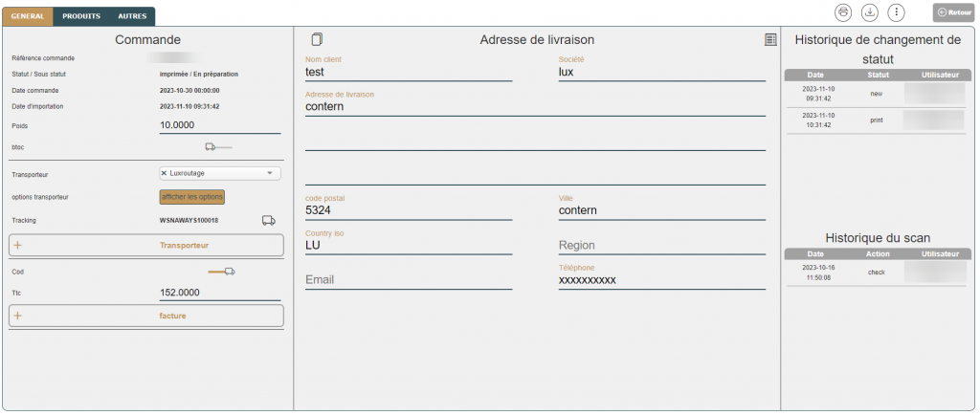980x415 pixels.
Task: Click the Action column header
Action: pos(879,254)
